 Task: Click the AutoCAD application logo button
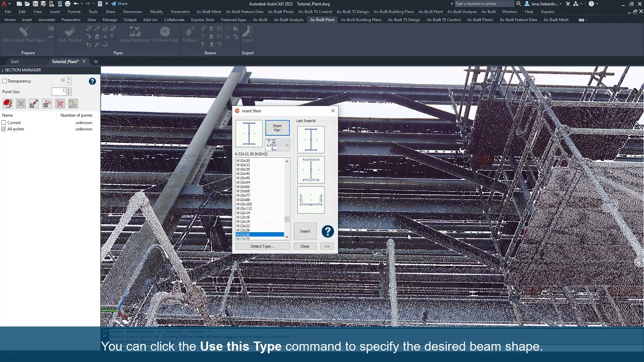5,4
